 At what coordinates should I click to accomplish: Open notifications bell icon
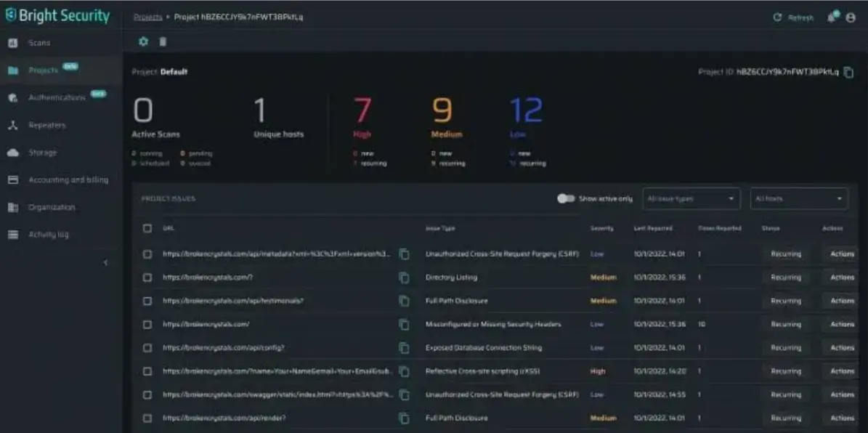coord(832,17)
